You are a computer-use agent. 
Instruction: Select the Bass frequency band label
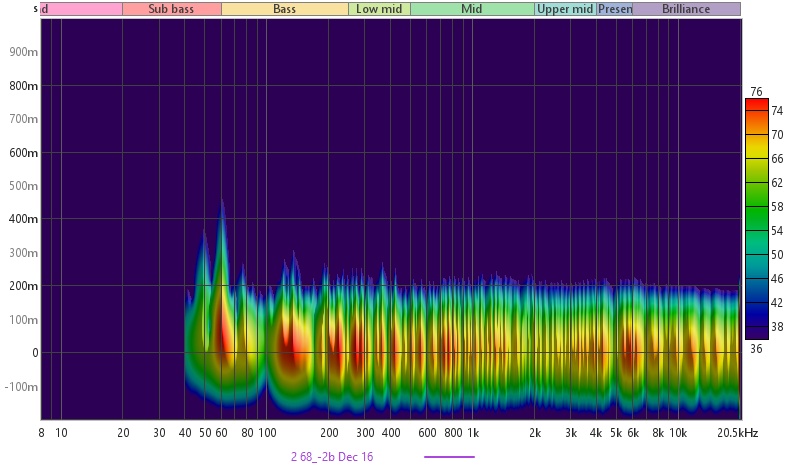[x=284, y=9]
